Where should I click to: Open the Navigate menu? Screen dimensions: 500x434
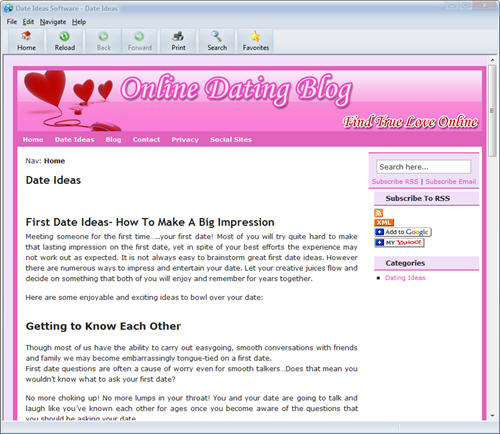tap(53, 22)
